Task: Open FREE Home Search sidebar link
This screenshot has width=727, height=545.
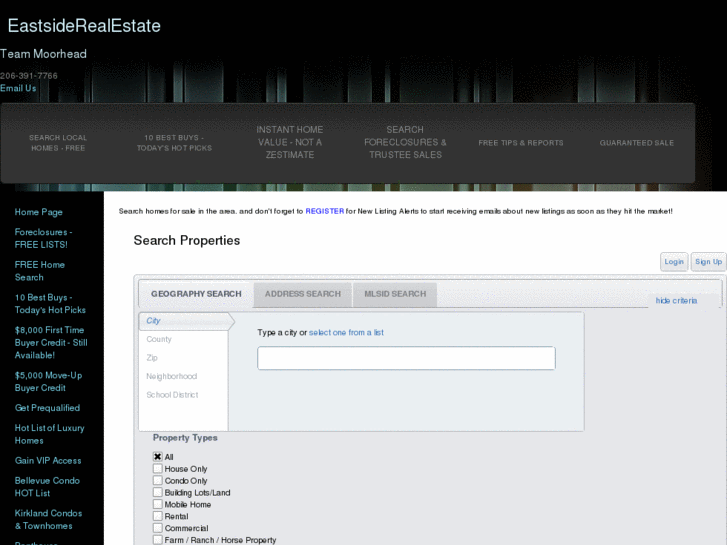Action: (40, 271)
